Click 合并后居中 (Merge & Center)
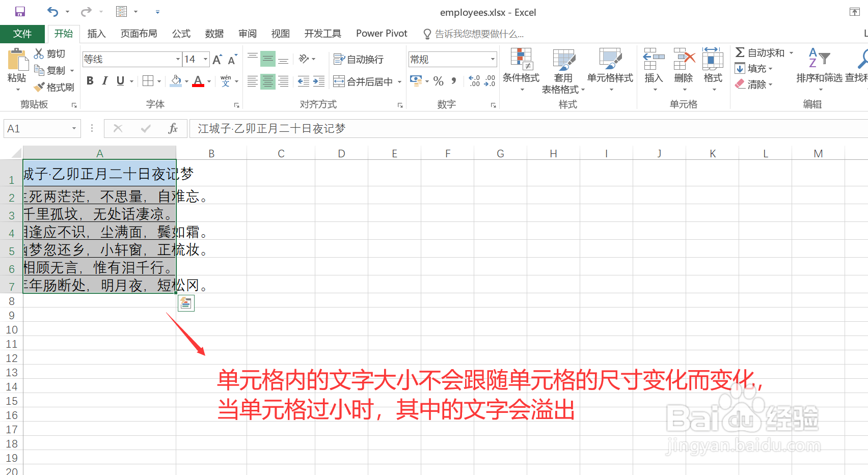Screen dimensions: 868x475 363,81
